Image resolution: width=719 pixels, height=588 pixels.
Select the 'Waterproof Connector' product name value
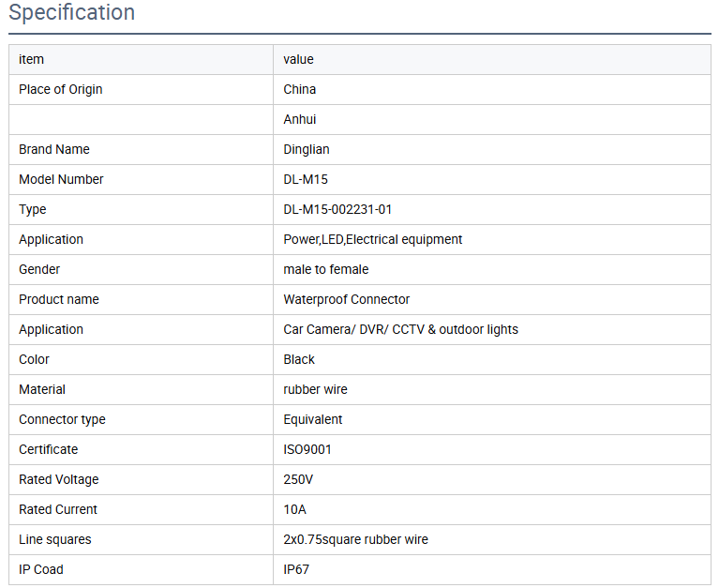346,299
